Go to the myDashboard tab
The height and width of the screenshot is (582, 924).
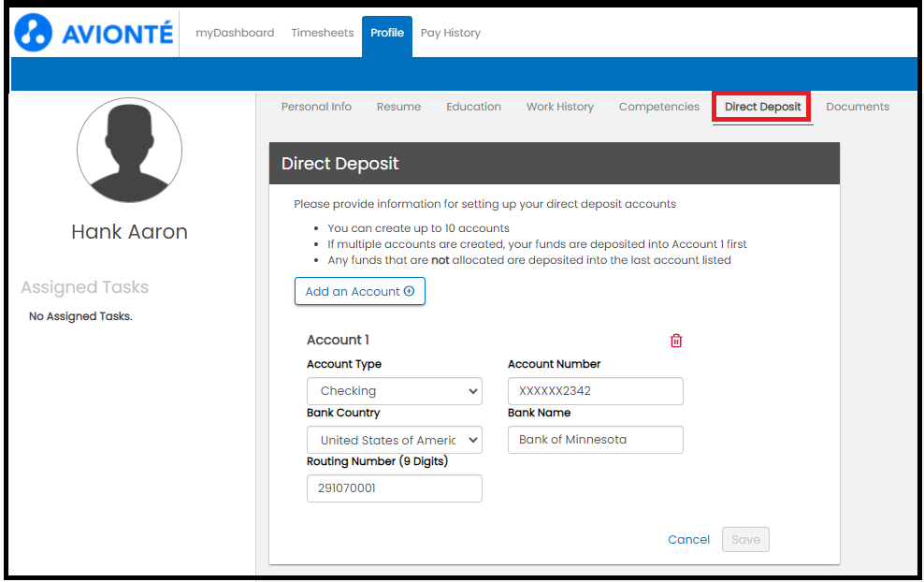click(235, 33)
